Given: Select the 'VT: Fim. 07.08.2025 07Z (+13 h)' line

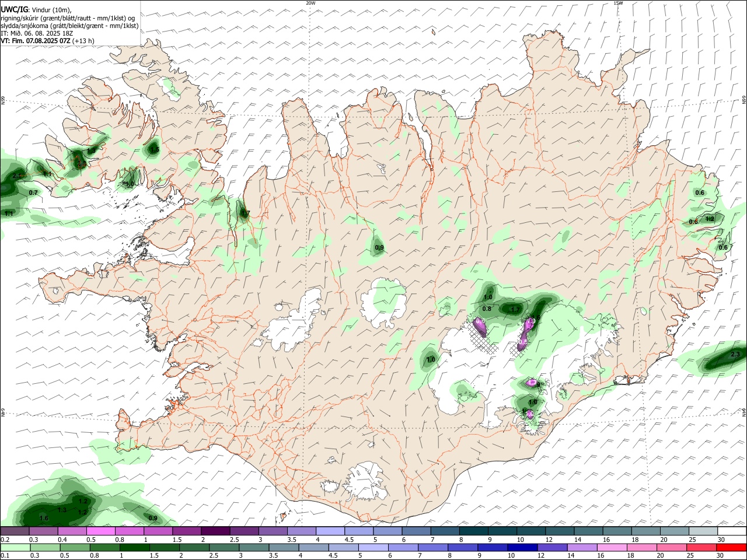Looking at the screenshot, I should point(48,41).
